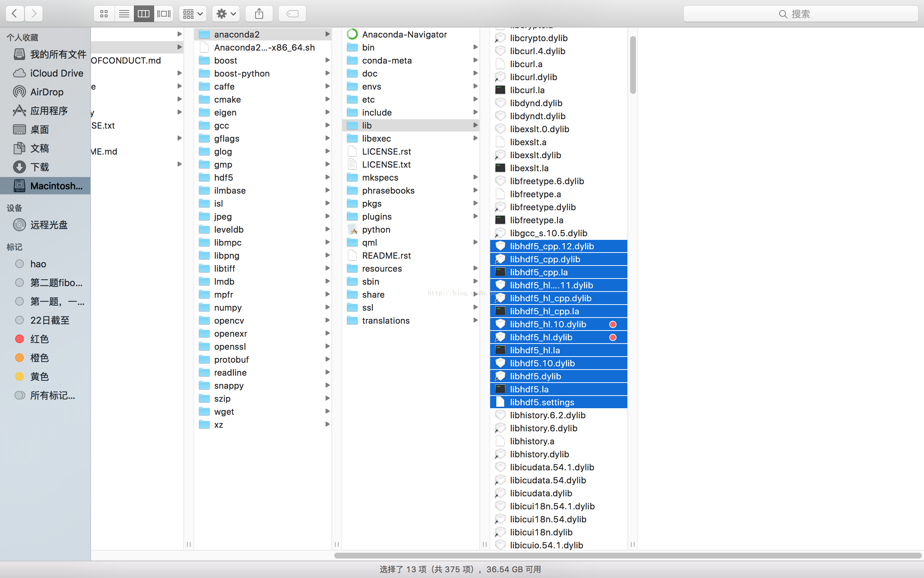Open All My Files in sidebar
924x578 pixels.
tap(45, 54)
